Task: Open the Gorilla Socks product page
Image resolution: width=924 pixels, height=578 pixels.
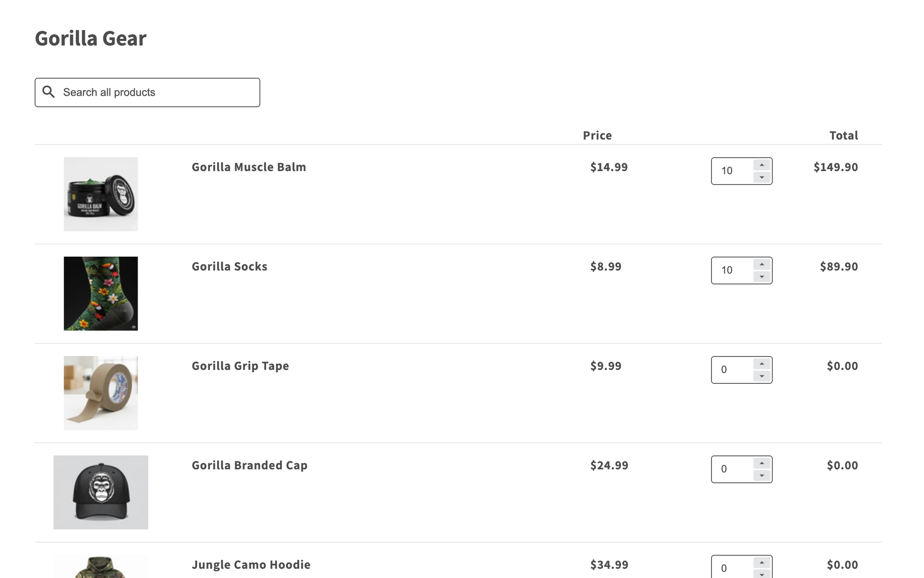Action: 229,266
